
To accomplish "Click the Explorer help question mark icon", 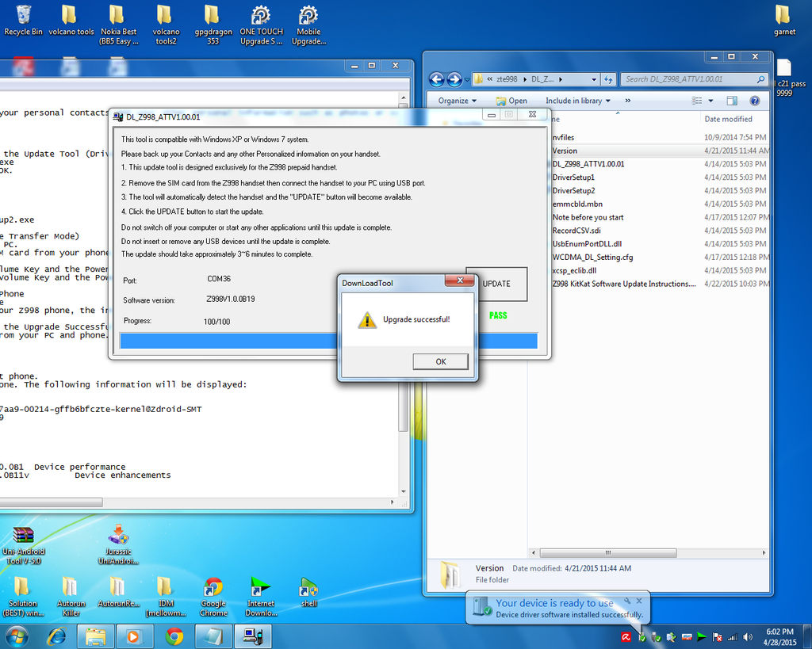I will coord(754,101).
